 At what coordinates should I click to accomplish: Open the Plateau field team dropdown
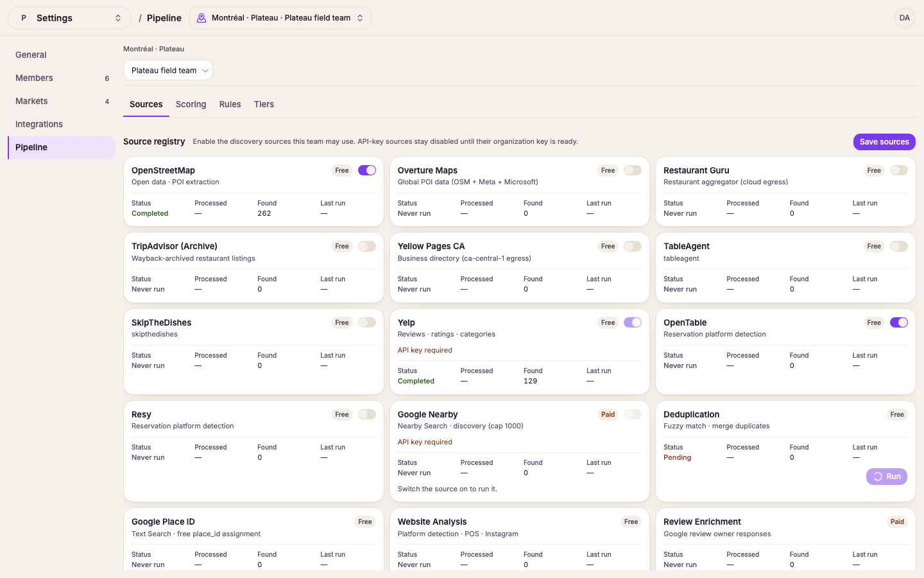(168, 71)
